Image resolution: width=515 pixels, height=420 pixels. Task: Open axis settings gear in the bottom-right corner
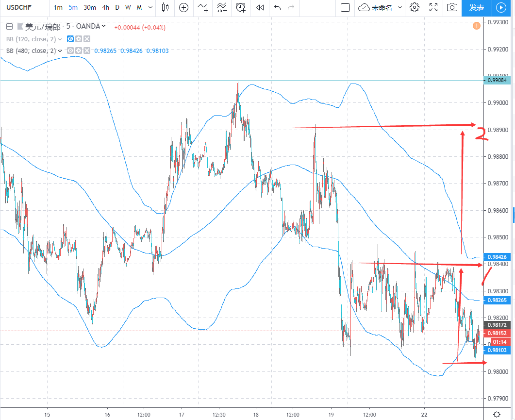pos(497,414)
